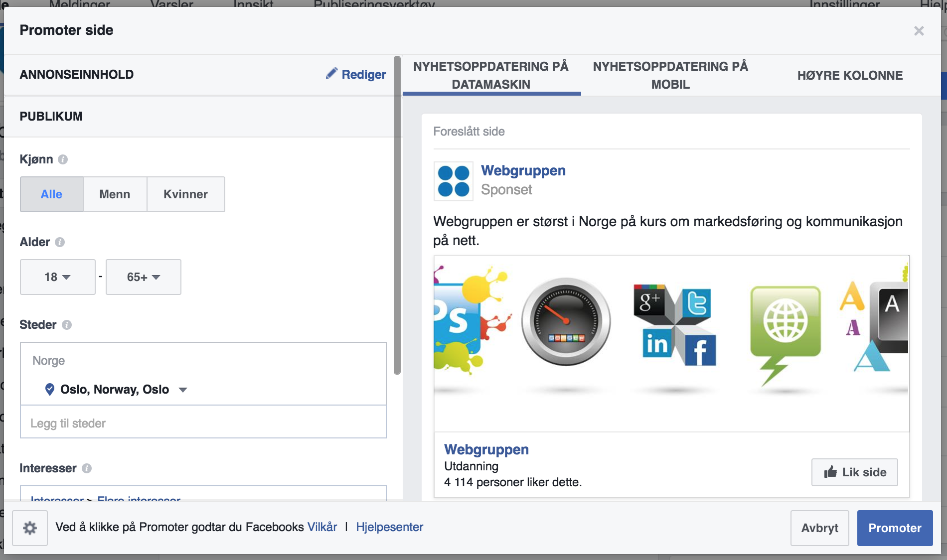Open the maximum age 65+ dropdown
This screenshot has width=947, height=560.
(x=144, y=277)
